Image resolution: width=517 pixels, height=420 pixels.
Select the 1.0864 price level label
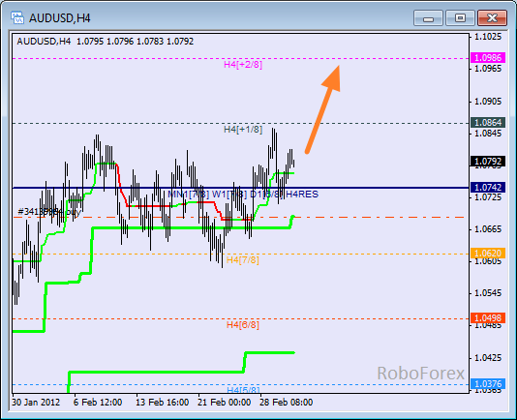(488, 123)
